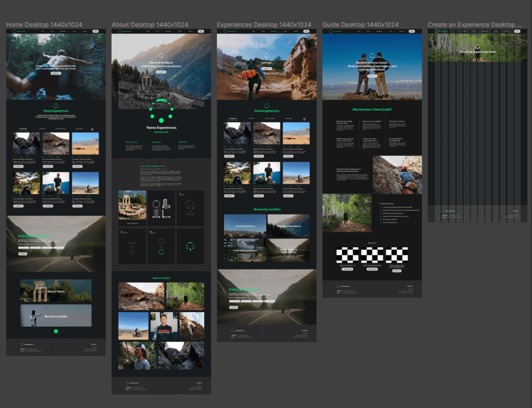The height and width of the screenshot is (408, 532).
Task: Click the green logo above Yama Experiences on Home frame
Action: 56,106
